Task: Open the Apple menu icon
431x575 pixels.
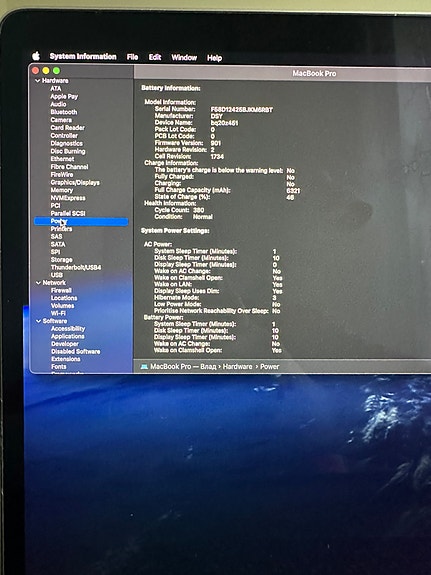Action: [x=36, y=56]
